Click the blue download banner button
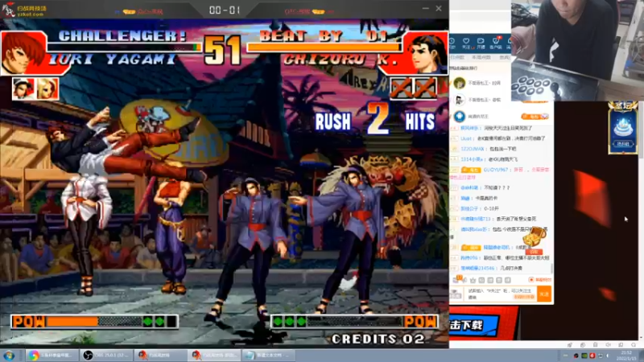Screen dimensions: 644x362 click(x=474, y=326)
